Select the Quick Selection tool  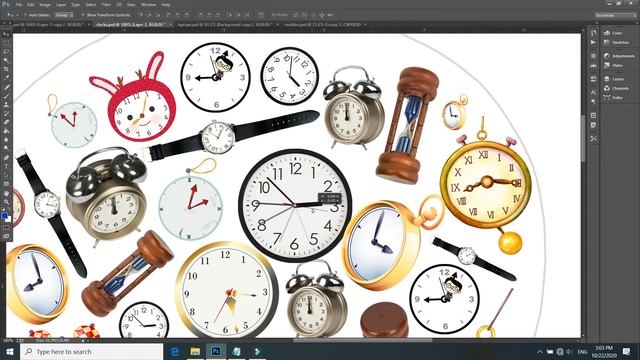6,60
